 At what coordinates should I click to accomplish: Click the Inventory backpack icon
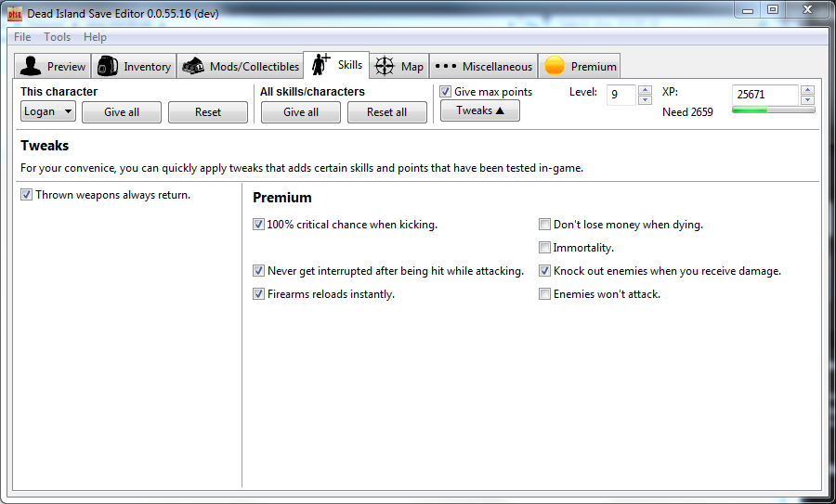[108, 66]
